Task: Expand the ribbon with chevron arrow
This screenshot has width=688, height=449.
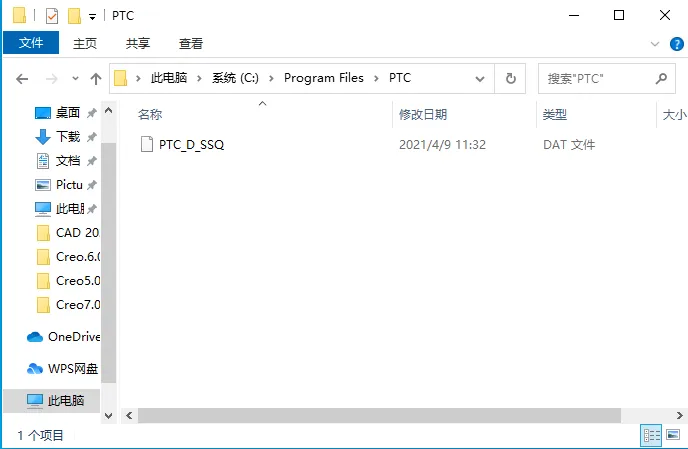Action: [655, 44]
